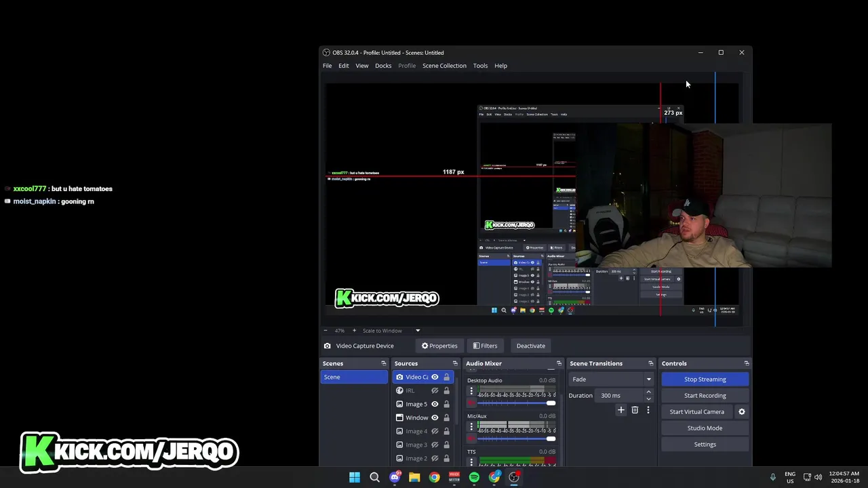
Task: Increase transition Duration with up arrow
Action: click(648, 392)
